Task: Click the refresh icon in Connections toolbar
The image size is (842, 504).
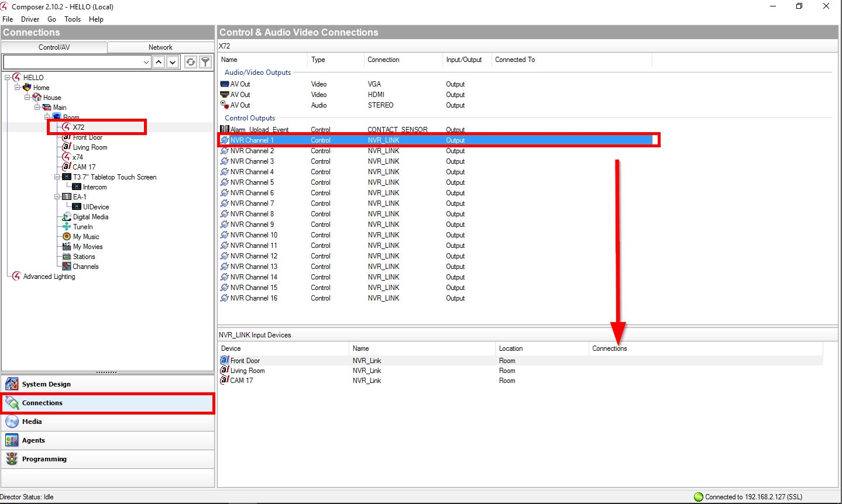Action: (191, 62)
